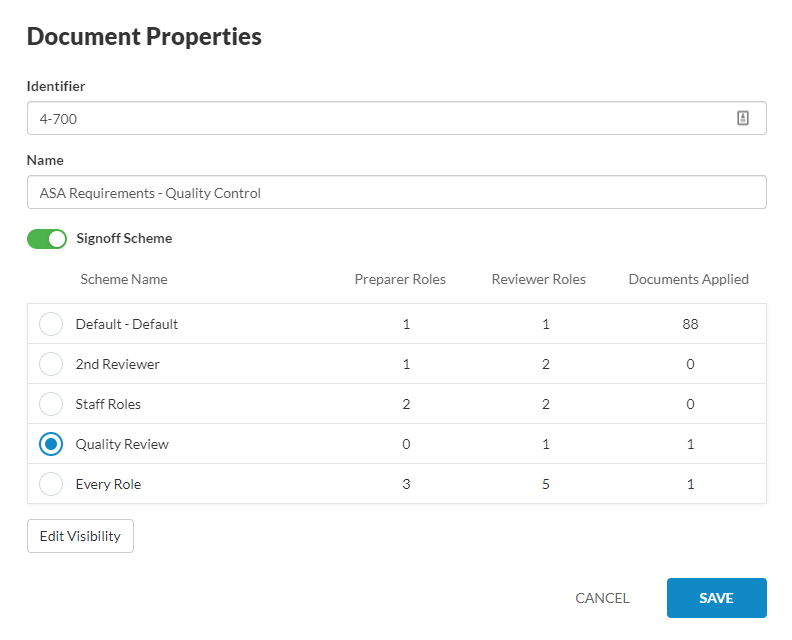Select the Staff Roles radio button
This screenshot has width=792, height=640.
coord(51,404)
